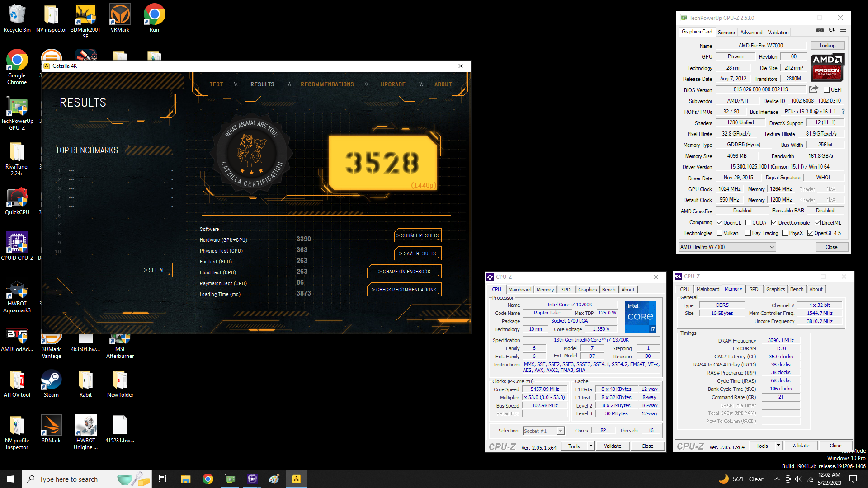Launch 3DMark2001 SE desktop shortcut
The image size is (868, 488).
[85, 22]
